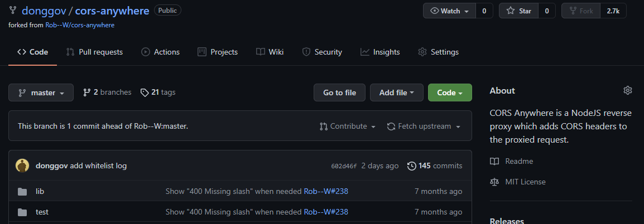Open the cors-anywhere repository link
Viewport: 644px width, 224px height.
[x=112, y=11]
